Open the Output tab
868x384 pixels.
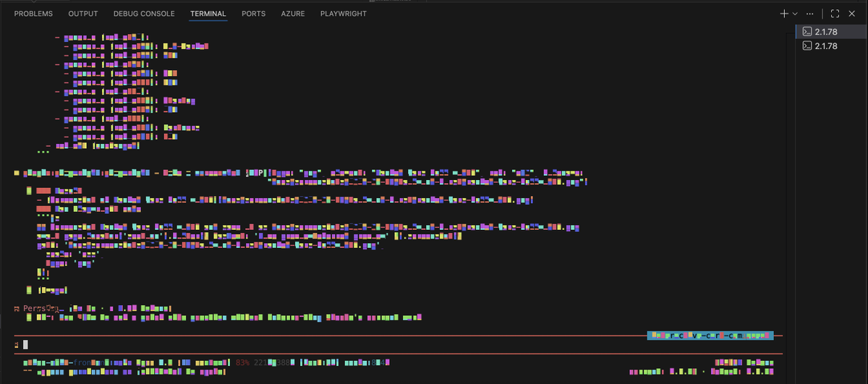(83, 14)
